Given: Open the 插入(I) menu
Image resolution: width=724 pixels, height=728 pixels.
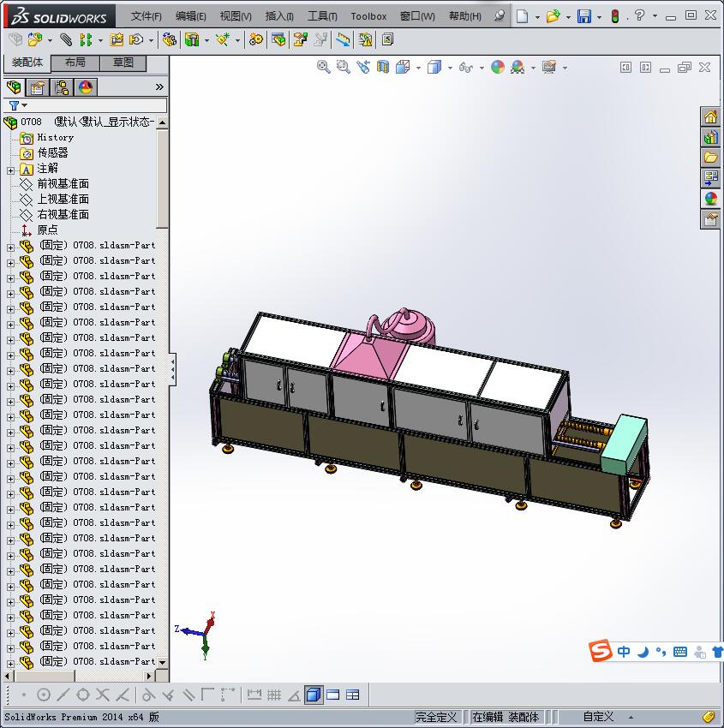Looking at the screenshot, I should tap(279, 16).
